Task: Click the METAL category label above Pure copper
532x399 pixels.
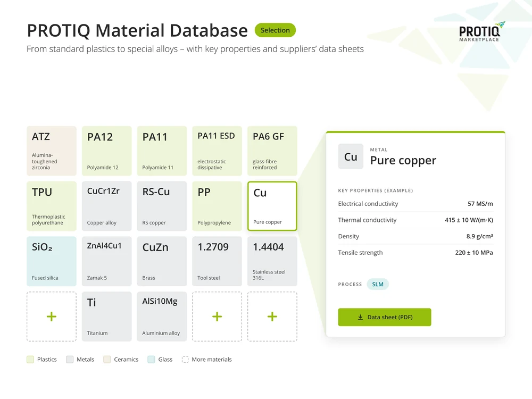Action: point(379,149)
